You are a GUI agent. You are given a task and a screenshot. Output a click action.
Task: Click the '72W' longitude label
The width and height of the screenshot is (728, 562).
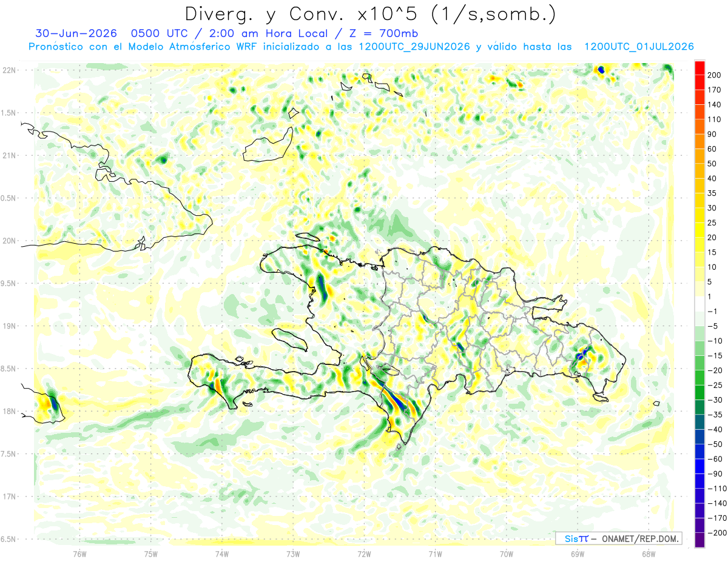(x=364, y=554)
